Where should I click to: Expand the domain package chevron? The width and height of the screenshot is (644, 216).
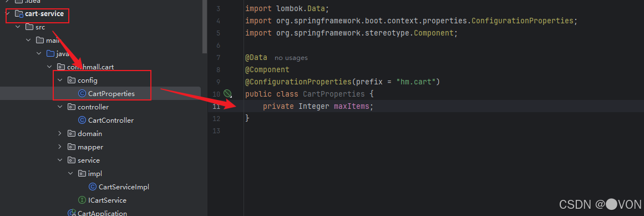click(x=60, y=134)
